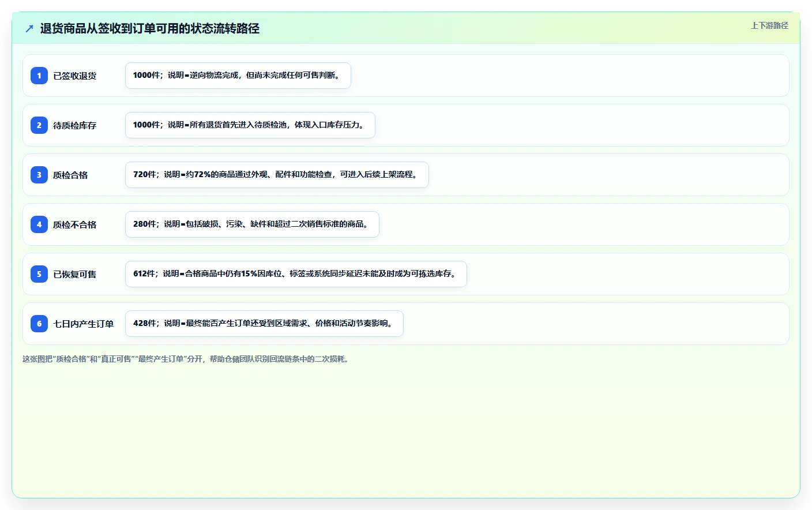Click the 上下游路径 label
812x510 pixels.
769,25
